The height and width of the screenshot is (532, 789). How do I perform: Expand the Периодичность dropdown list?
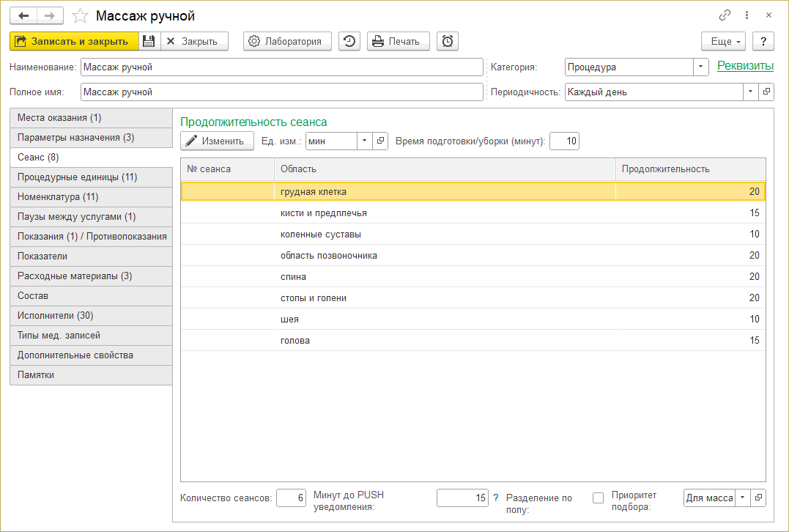tap(751, 92)
